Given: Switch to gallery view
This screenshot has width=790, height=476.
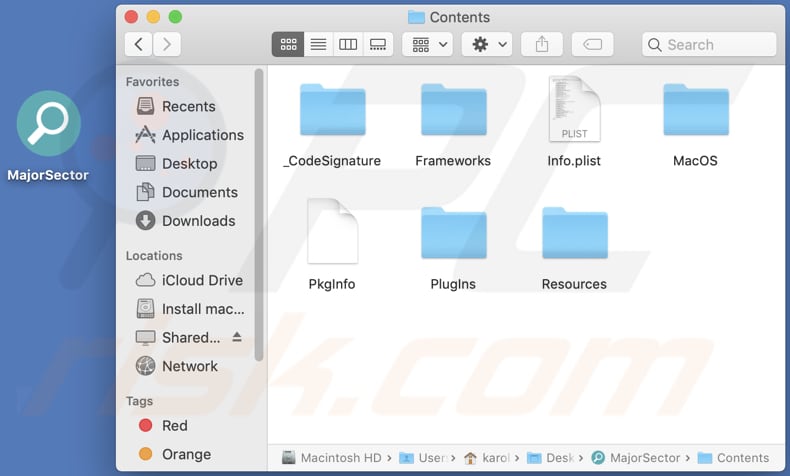Looking at the screenshot, I should [378, 45].
